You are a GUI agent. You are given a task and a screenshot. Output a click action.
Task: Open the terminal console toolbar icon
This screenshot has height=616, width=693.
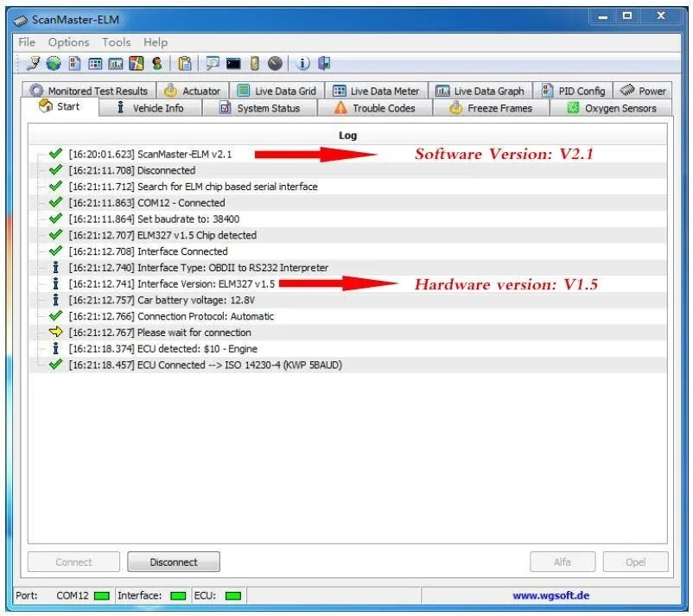233,64
